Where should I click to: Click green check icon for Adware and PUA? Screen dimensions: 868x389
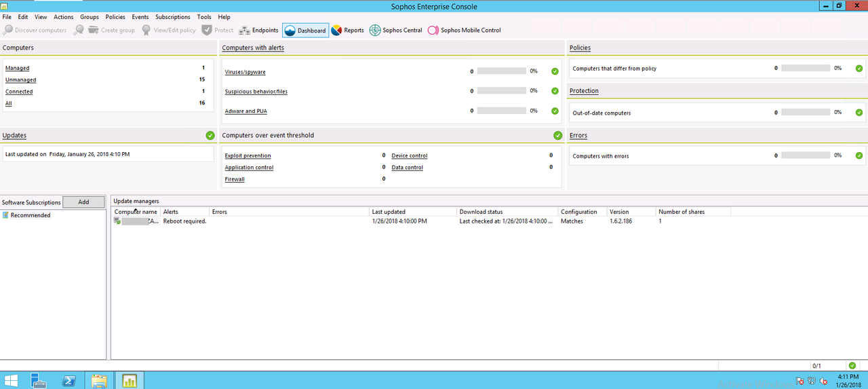555,111
